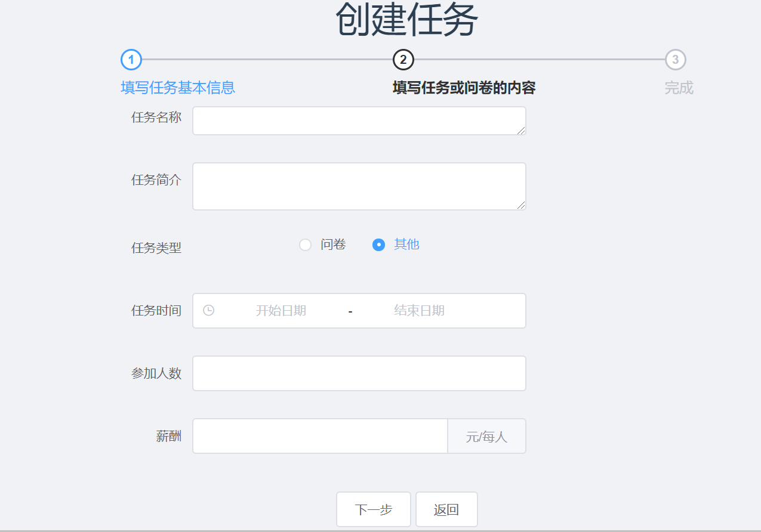Focus the 参加人数 input field
This screenshot has width=761, height=532.
tap(359, 373)
